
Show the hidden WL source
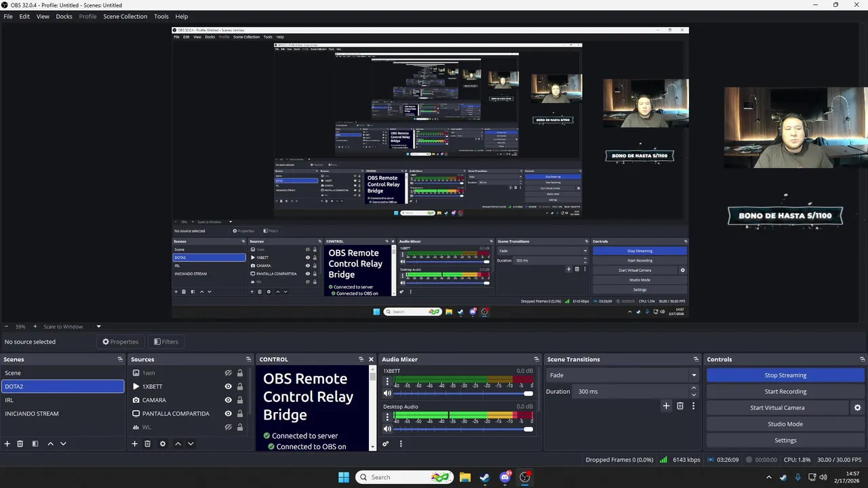tap(229, 427)
